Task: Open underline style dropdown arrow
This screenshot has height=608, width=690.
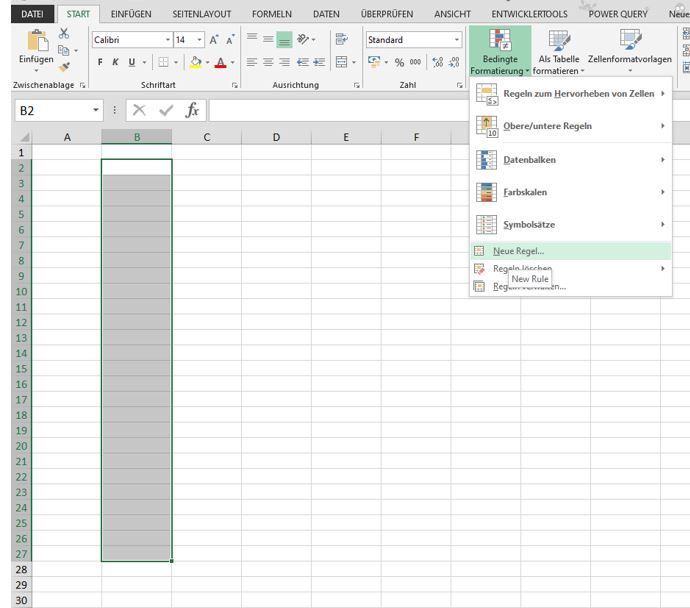Action: click(x=144, y=62)
